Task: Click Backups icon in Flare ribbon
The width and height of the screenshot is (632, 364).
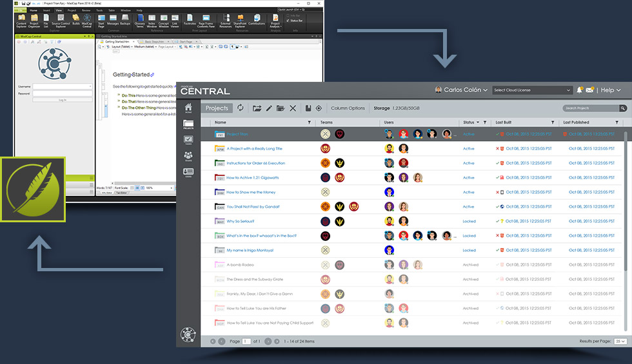Action: click(125, 20)
